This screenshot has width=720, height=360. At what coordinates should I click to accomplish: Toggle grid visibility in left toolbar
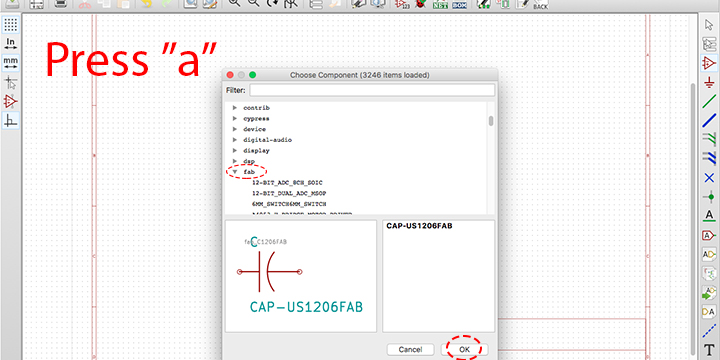tap(11, 24)
